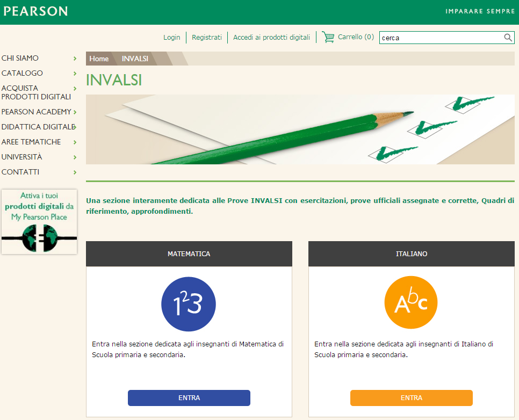Click the Pearson logo
Screen dimensions: 519x420
coord(35,11)
